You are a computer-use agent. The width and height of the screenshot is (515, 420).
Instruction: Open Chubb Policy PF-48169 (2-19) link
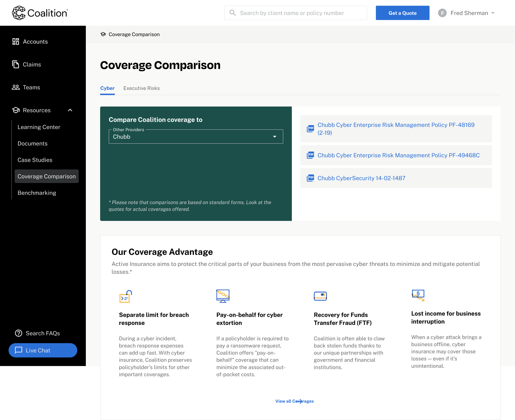pos(396,129)
